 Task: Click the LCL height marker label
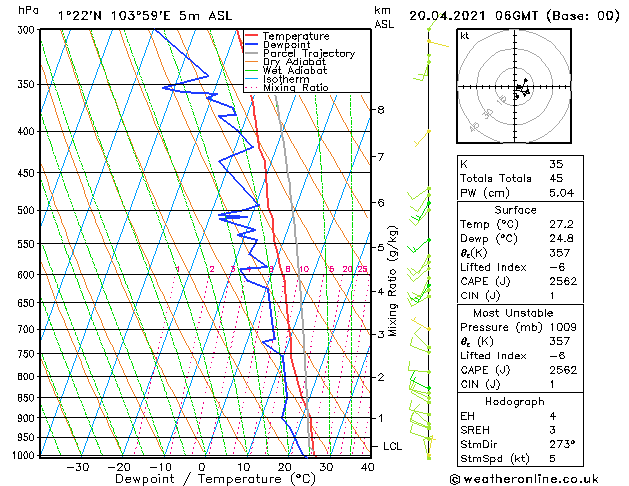[x=392, y=446]
